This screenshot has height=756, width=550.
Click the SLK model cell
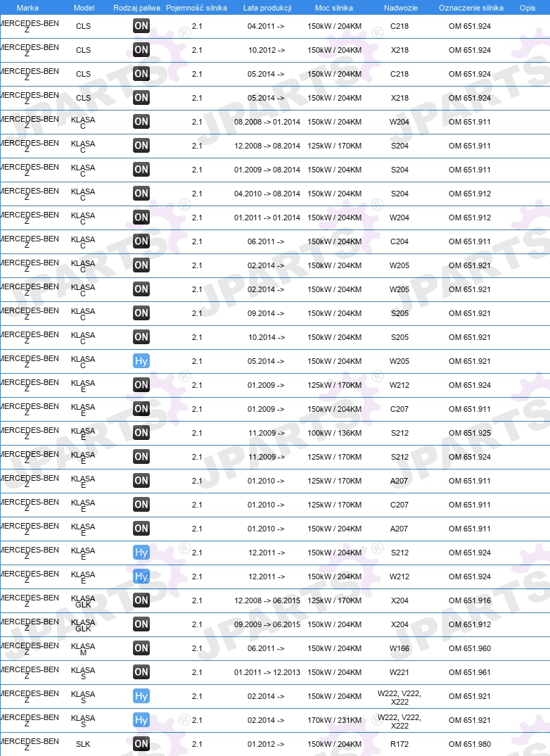click(83, 744)
